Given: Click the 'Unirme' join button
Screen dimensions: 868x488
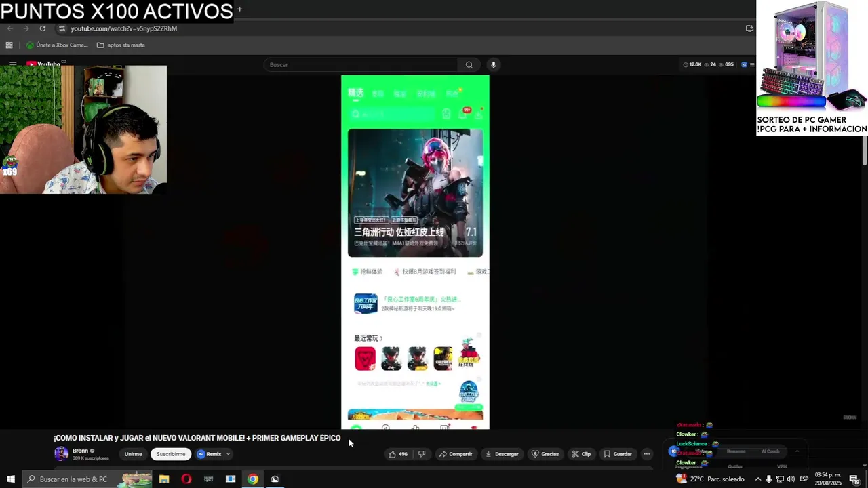Looking at the screenshot, I should coord(133,454).
